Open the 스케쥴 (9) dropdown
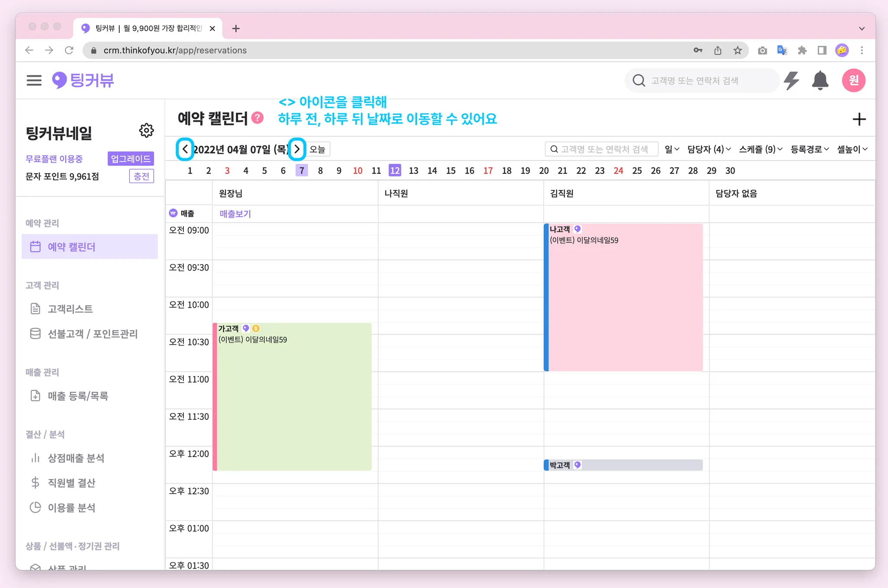This screenshot has height=588, width=888. pos(761,149)
